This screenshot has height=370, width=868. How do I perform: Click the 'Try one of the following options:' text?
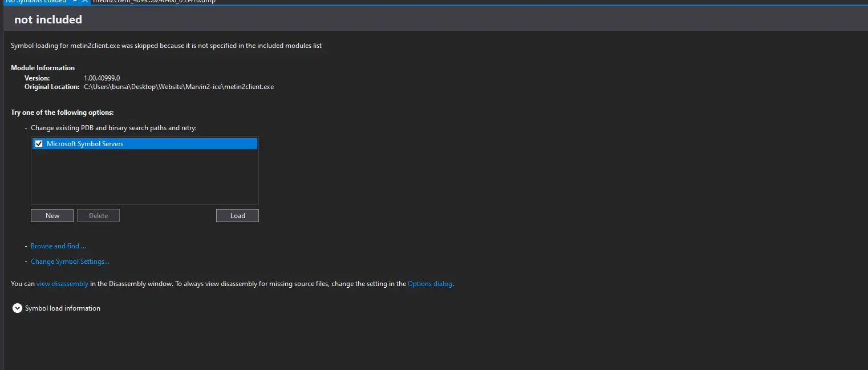coord(62,112)
